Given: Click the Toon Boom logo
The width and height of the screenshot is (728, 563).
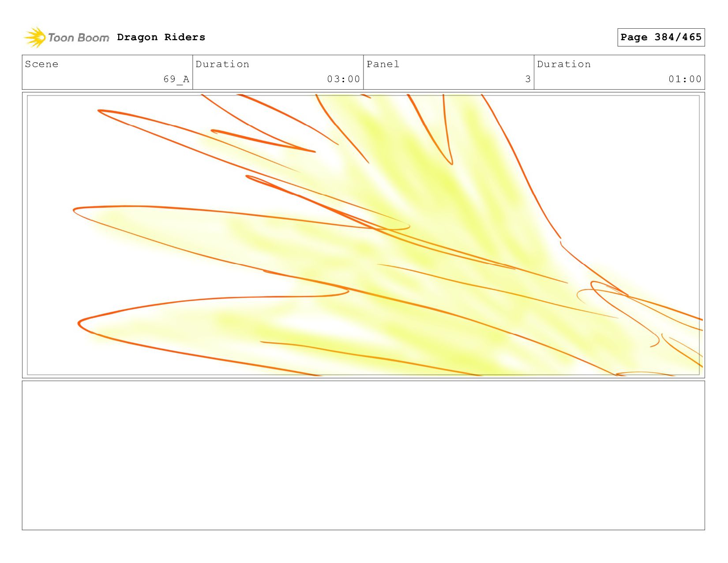Looking at the screenshot, I should [x=66, y=38].
